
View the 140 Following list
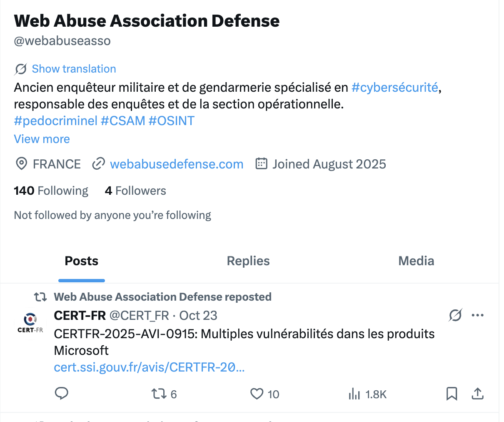click(51, 191)
